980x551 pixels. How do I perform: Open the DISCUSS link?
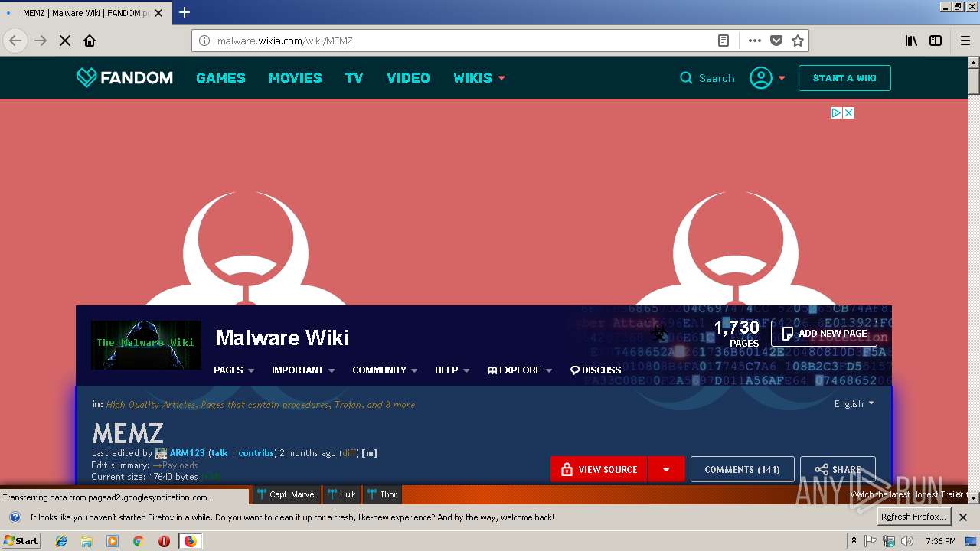(596, 370)
